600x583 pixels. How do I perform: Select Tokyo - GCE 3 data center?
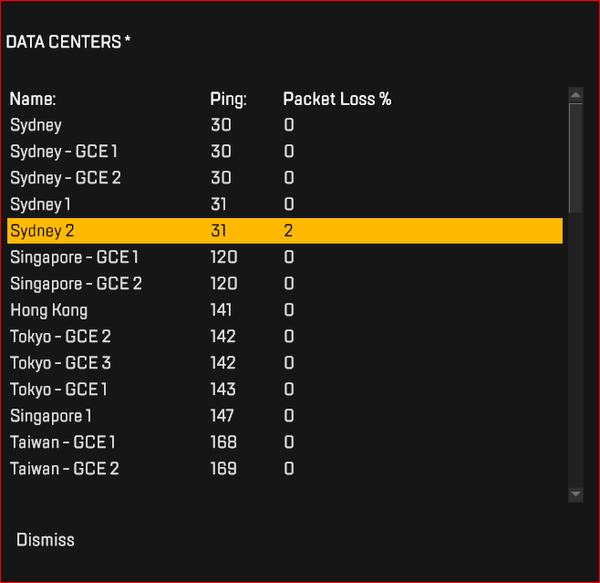coord(60,363)
